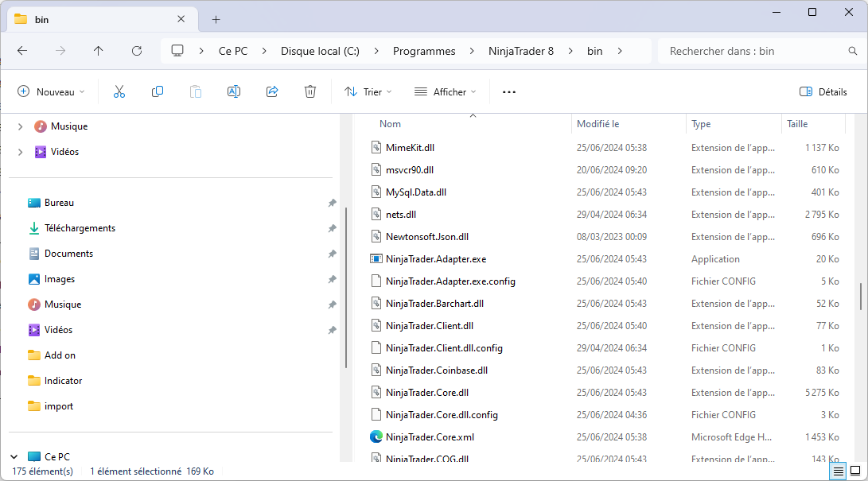868x481 pixels.
Task: Select the NinjaTrader.Core.xml Edge icon
Action: click(x=376, y=436)
